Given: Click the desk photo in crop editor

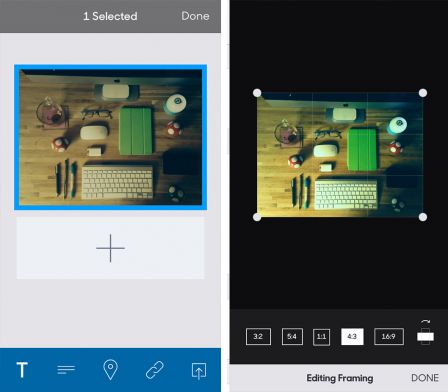Looking at the screenshot, I should 340,155.
